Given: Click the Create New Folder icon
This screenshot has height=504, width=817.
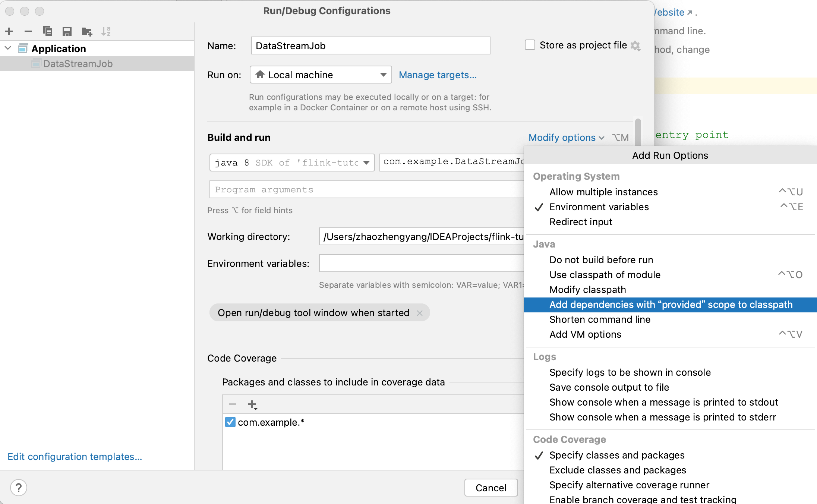Looking at the screenshot, I should (x=87, y=31).
